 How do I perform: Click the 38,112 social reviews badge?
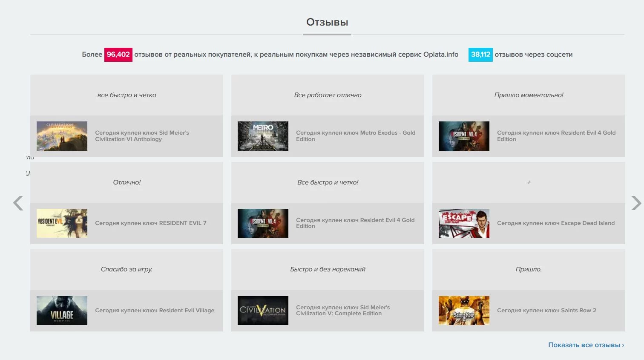click(480, 55)
